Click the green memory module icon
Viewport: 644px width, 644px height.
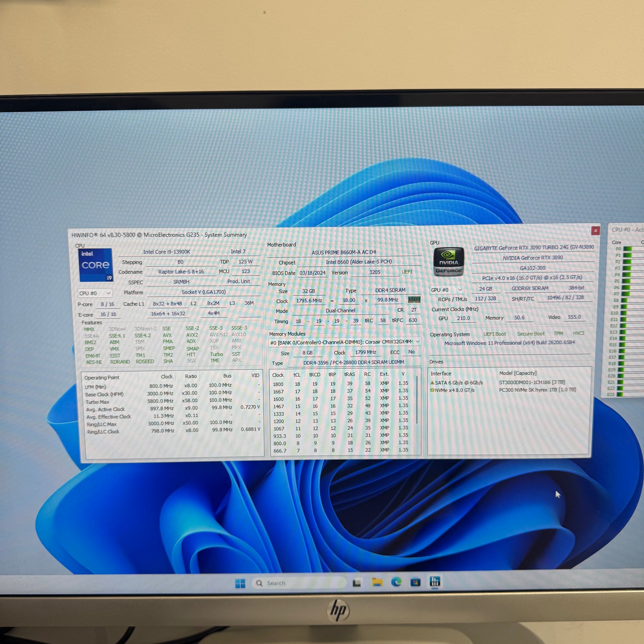414,299
